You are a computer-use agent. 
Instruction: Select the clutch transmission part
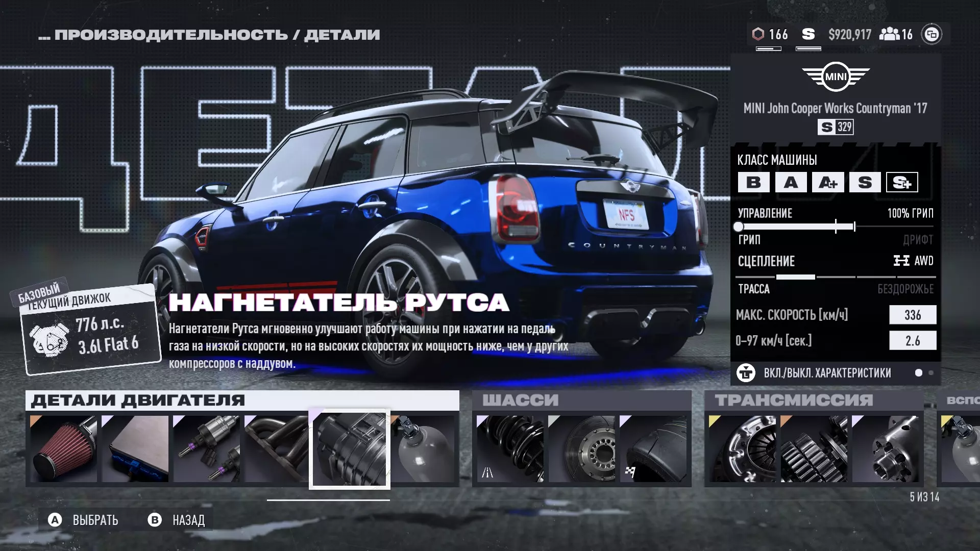(742, 448)
